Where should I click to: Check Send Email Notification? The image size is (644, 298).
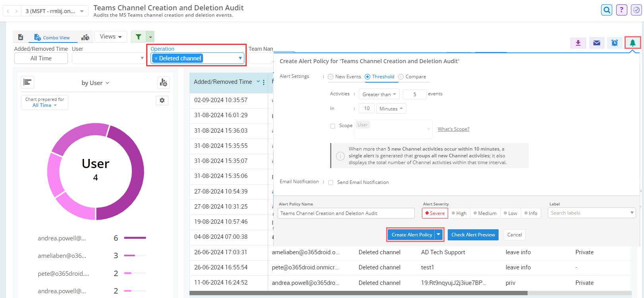pyautogui.click(x=331, y=182)
